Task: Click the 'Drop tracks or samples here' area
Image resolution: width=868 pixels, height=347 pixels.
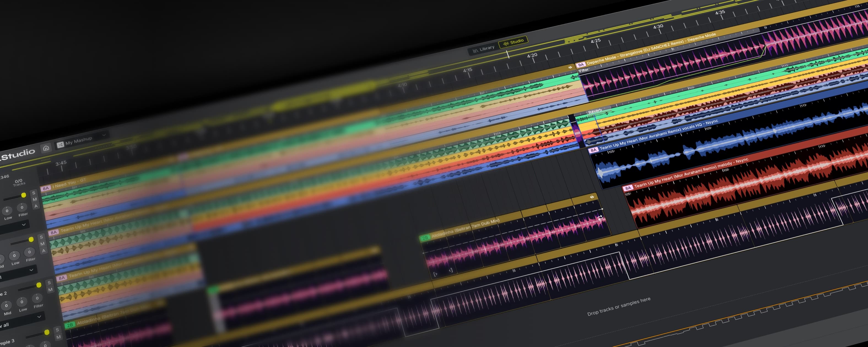Action: click(619, 307)
